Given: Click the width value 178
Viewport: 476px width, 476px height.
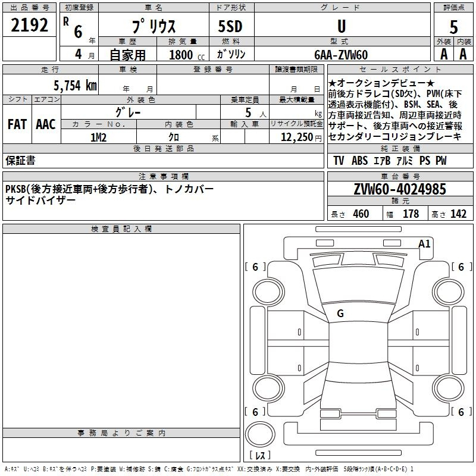Looking at the screenshot, I should pos(411,214).
